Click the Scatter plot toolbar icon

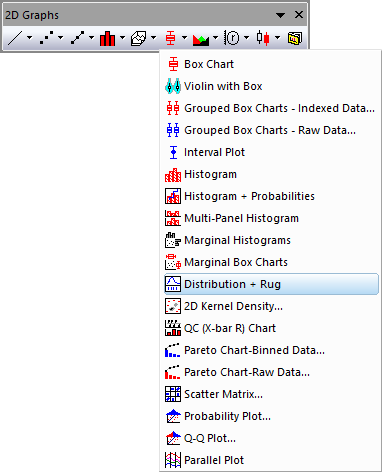[x=46, y=38]
